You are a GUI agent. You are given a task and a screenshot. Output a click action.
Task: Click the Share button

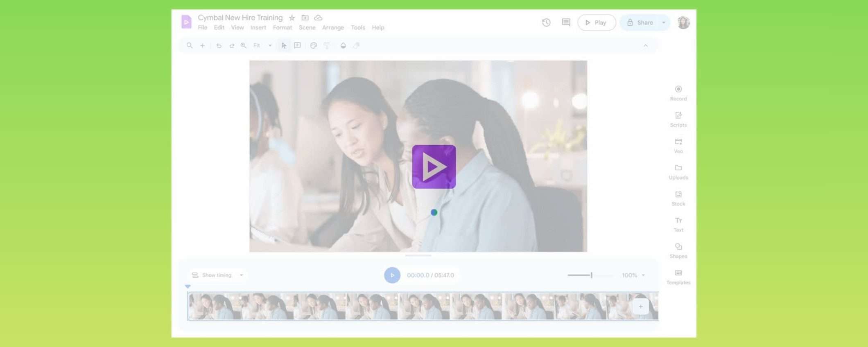pos(640,23)
